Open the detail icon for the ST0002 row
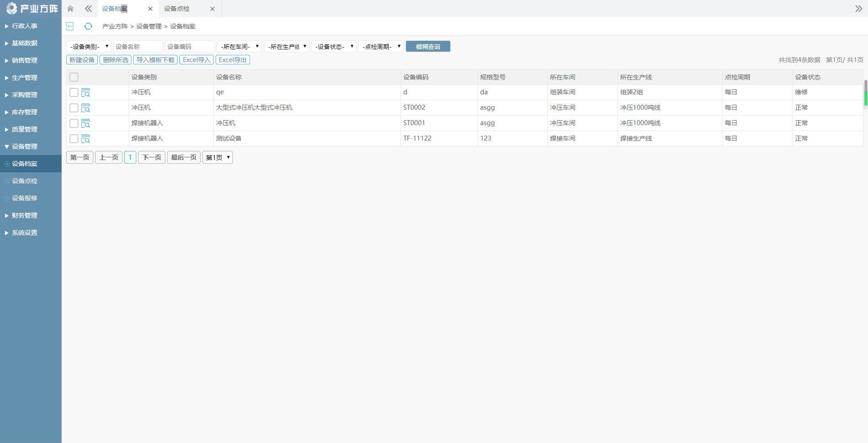868x443 pixels. [85, 108]
